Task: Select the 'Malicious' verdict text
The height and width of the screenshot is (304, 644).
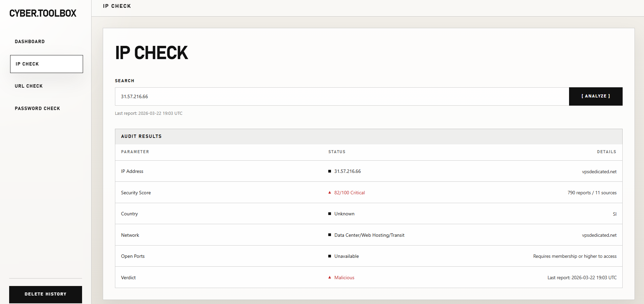Action: click(x=344, y=278)
